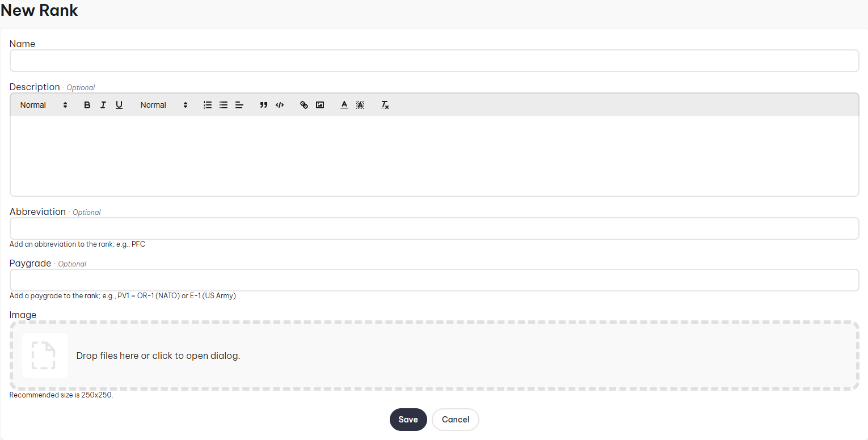Open the second Normal font size dropdown
This screenshot has width=868, height=440.
coord(164,105)
